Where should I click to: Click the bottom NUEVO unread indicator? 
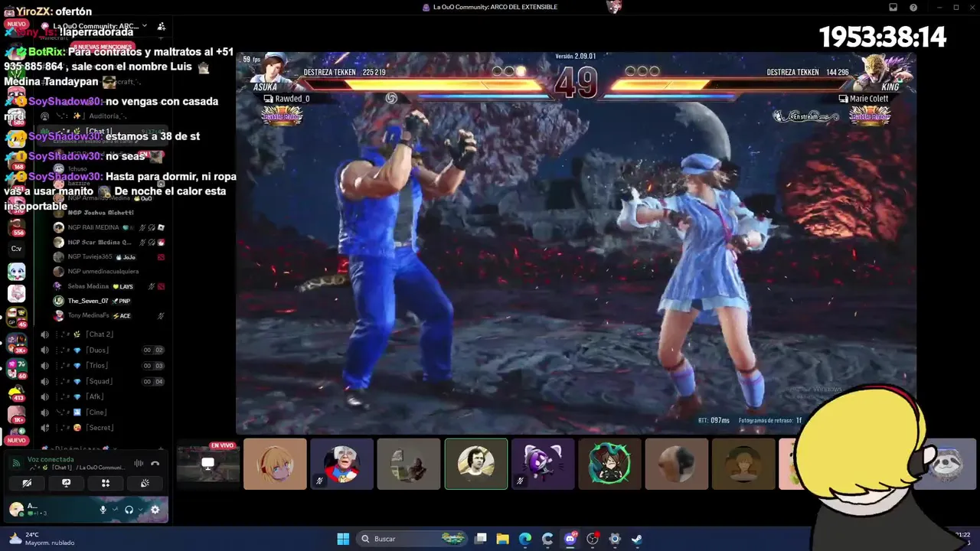16,440
